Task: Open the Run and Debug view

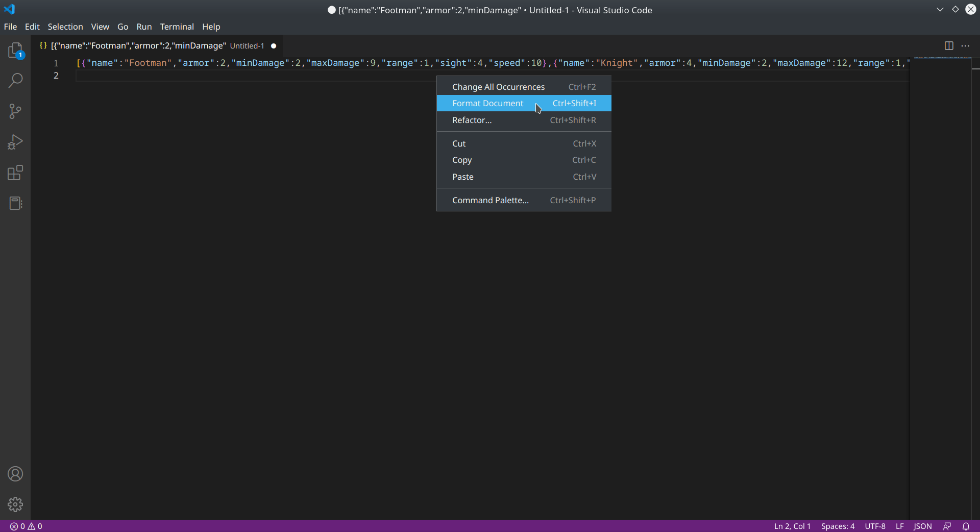Action: (15, 142)
